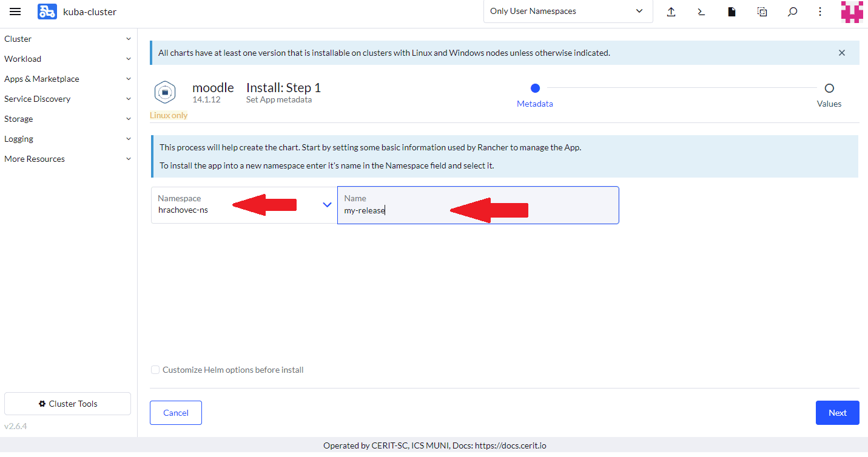The height and width of the screenshot is (457, 868).
Task: Open the hamburger navigation menu
Action: 15,12
